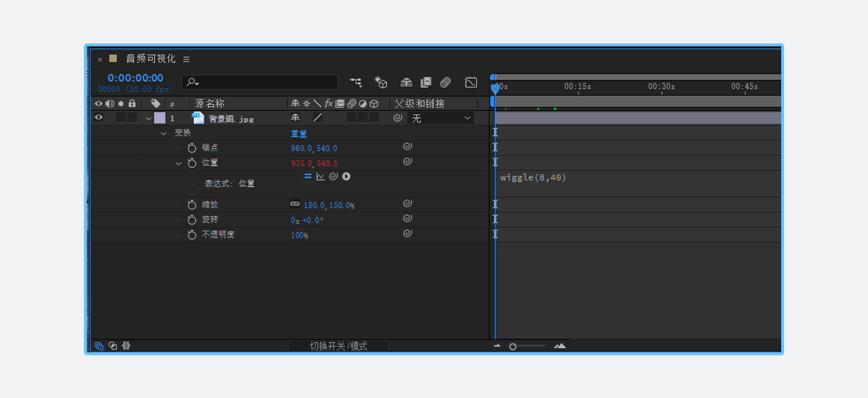Click the 切换开关/模式 button
This screenshot has height=398, width=868.
click(x=339, y=346)
